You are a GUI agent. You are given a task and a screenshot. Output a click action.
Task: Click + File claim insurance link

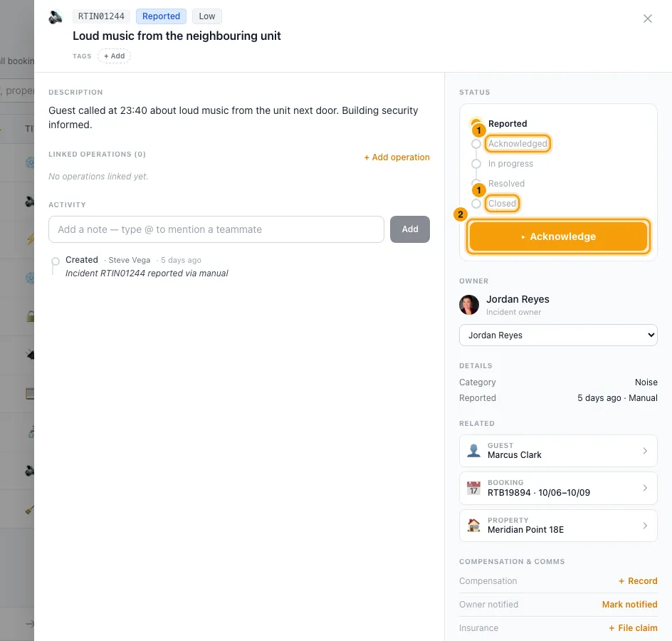click(x=633, y=628)
